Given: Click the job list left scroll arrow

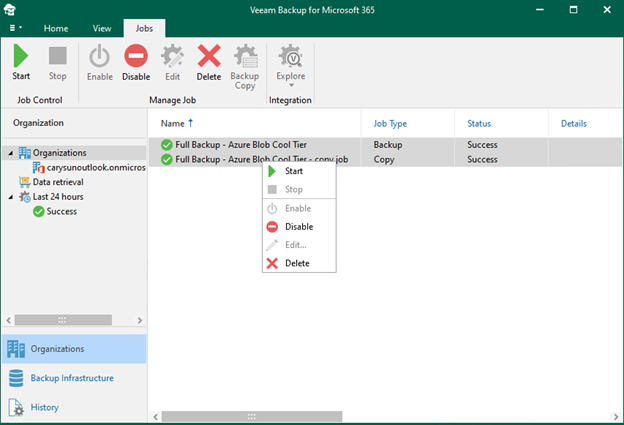Looking at the screenshot, I should 156,417.
